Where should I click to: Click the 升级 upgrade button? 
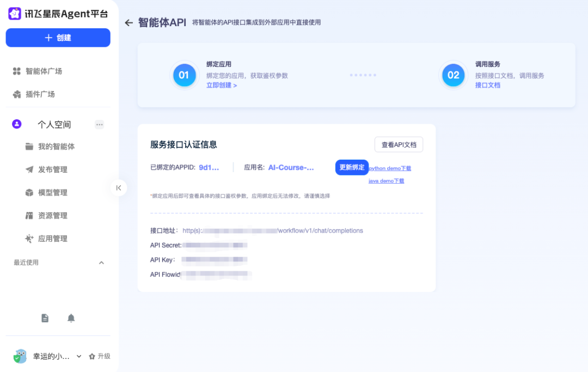coord(100,356)
